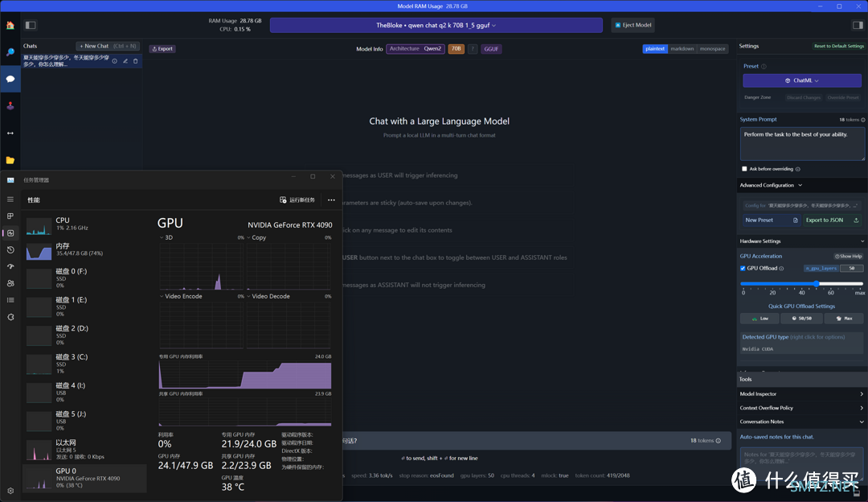This screenshot has width=868, height=502.
Task: Open Task Manager settings gear icon
Action: (10, 491)
